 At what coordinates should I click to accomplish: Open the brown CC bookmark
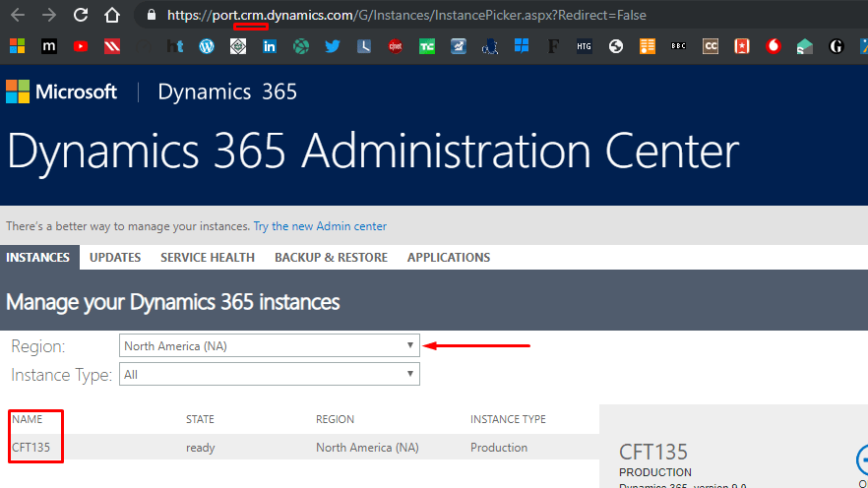click(711, 46)
